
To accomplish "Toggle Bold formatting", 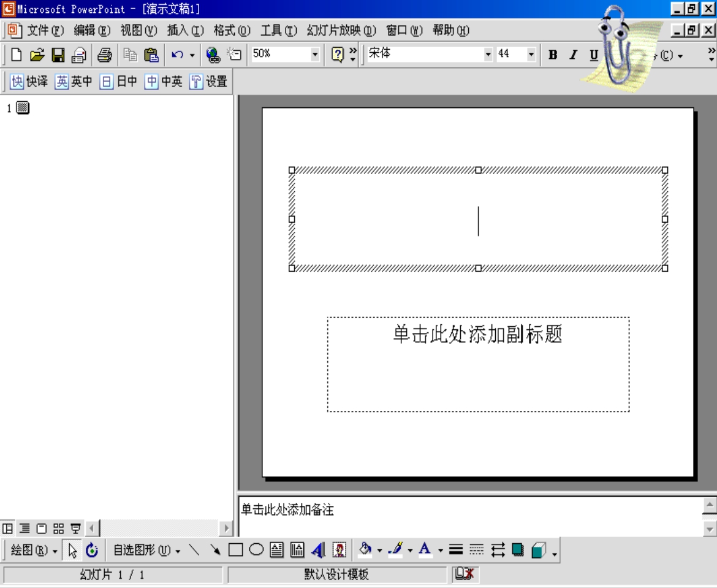I will point(553,55).
